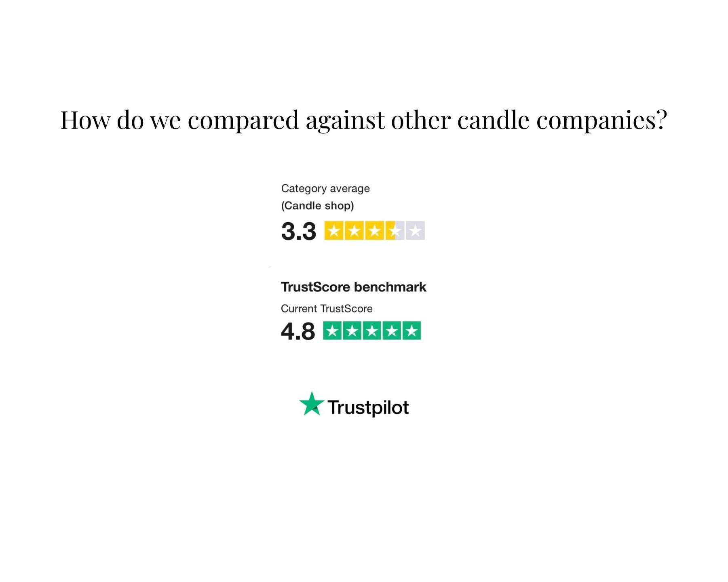The image size is (728, 582).
Task: Click the third green TrustScore star
Action: (x=372, y=331)
